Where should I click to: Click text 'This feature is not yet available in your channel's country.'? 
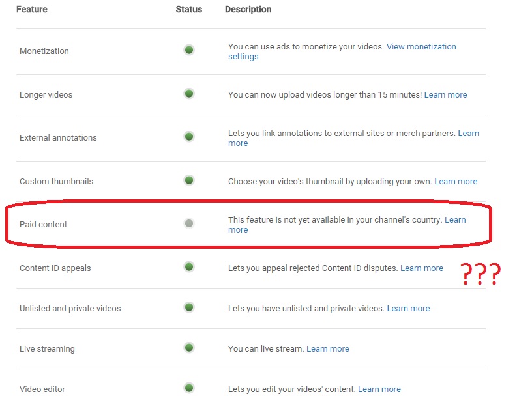point(335,220)
